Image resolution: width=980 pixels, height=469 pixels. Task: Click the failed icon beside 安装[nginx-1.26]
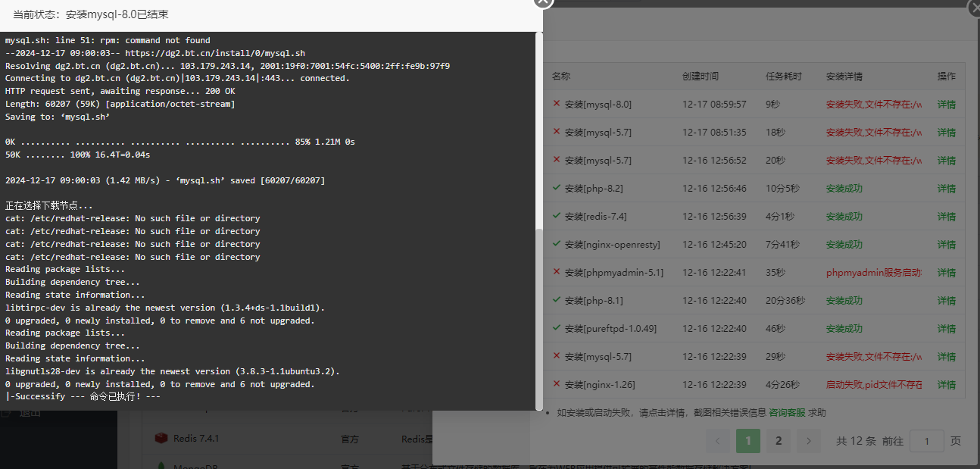click(x=557, y=383)
